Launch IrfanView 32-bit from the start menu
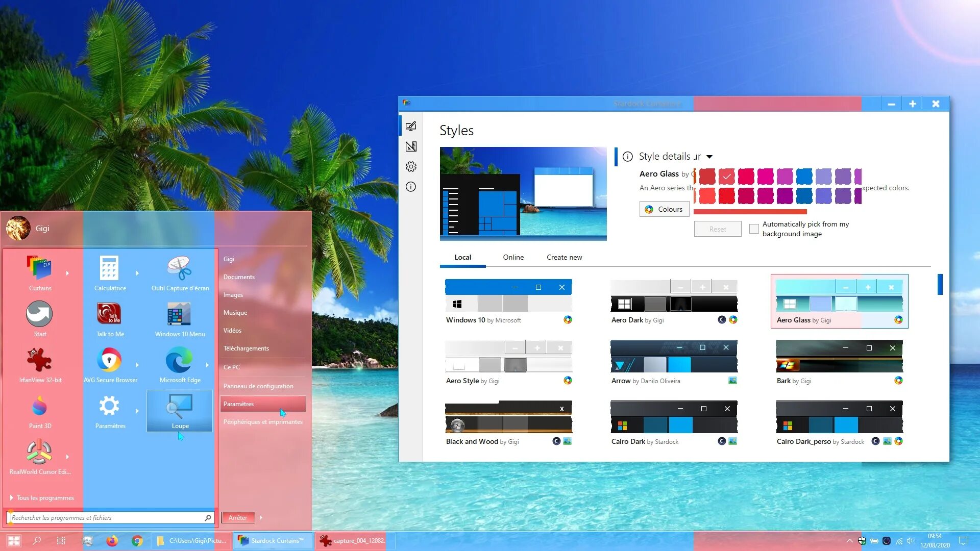Image resolution: width=980 pixels, height=551 pixels. point(40,365)
